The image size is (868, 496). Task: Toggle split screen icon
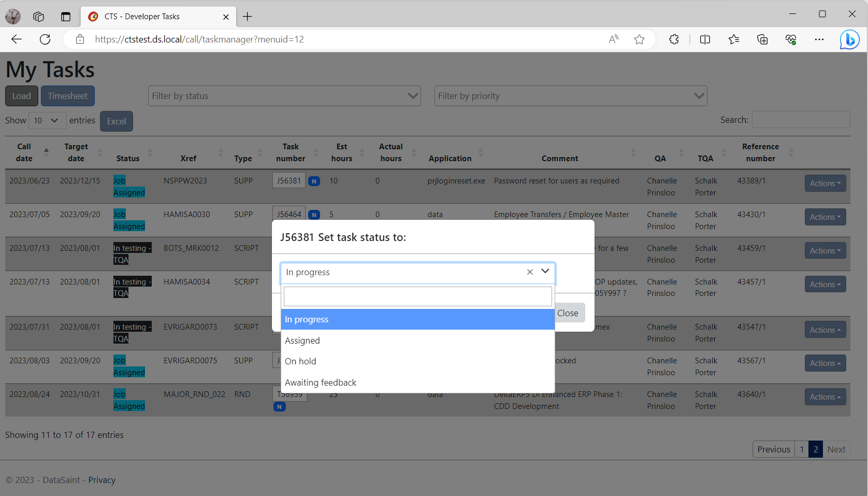pos(705,39)
